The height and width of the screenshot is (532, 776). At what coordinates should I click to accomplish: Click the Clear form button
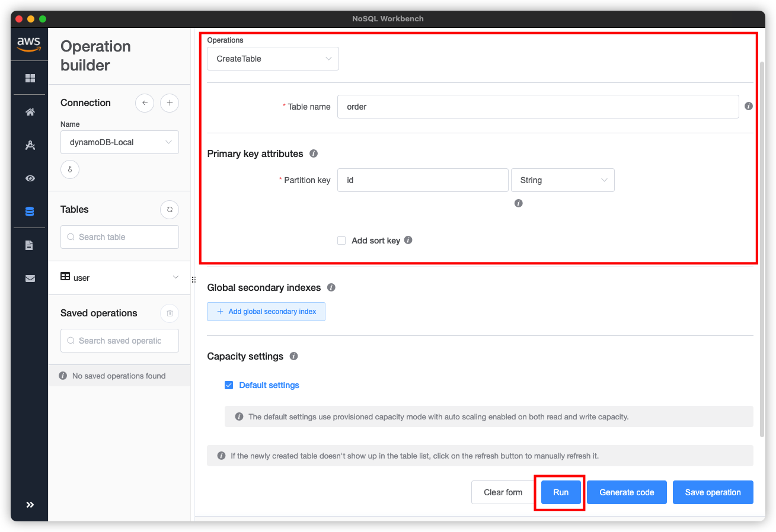(503, 492)
